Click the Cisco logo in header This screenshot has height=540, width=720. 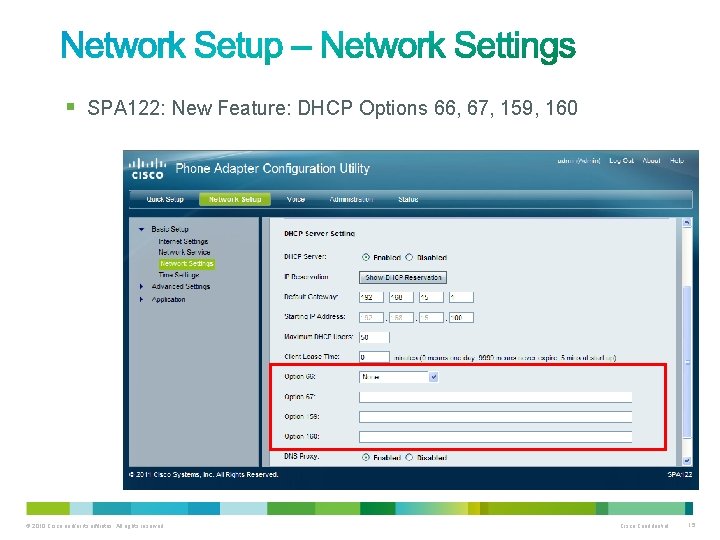(x=147, y=169)
